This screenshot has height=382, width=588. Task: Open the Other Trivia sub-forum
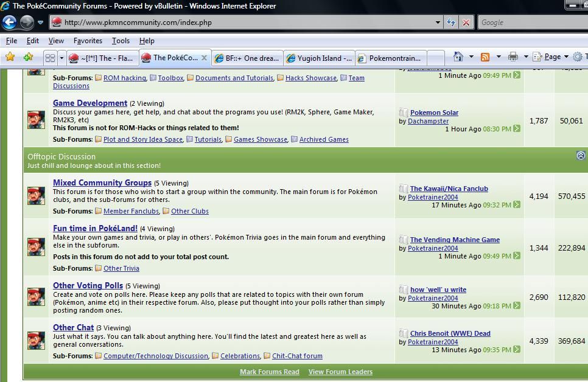122,268
